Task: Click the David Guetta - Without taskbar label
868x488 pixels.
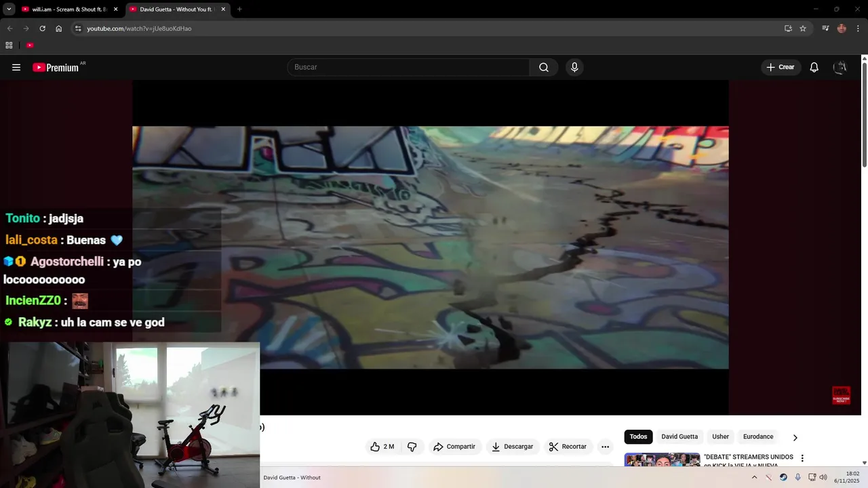Action: (292, 478)
